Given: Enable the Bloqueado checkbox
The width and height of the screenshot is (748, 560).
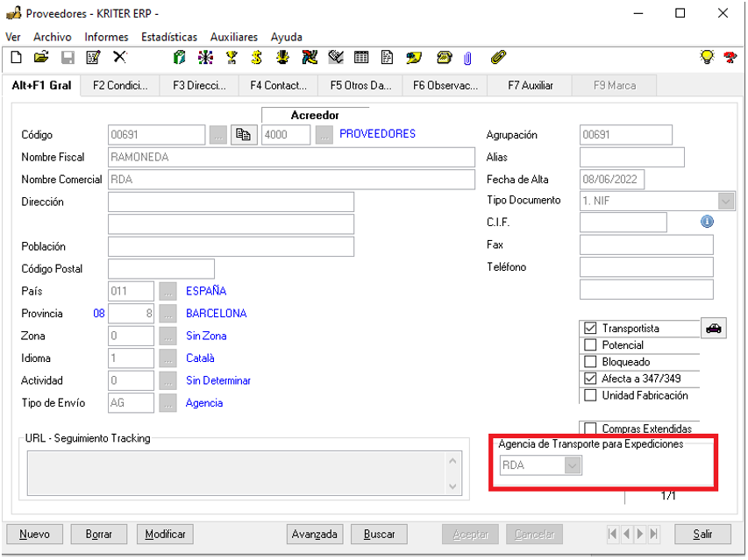Looking at the screenshot, I should coord(590,362).
